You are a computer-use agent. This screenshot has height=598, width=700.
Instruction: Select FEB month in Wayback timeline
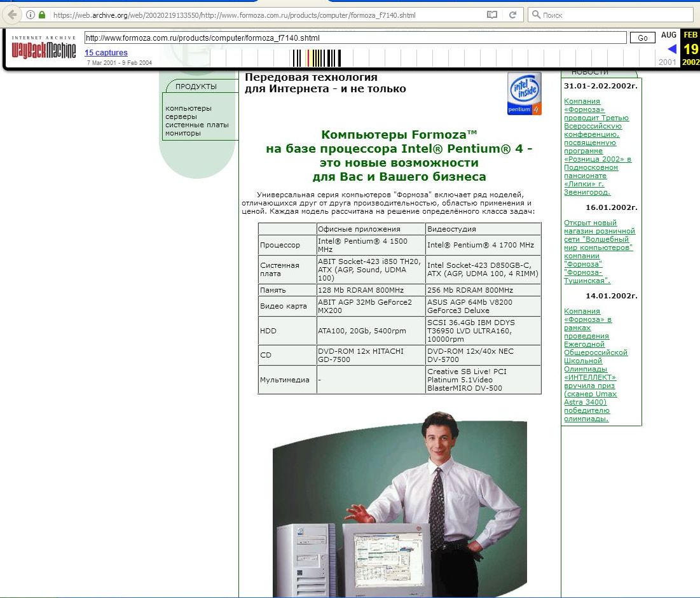tap(690, 35)
